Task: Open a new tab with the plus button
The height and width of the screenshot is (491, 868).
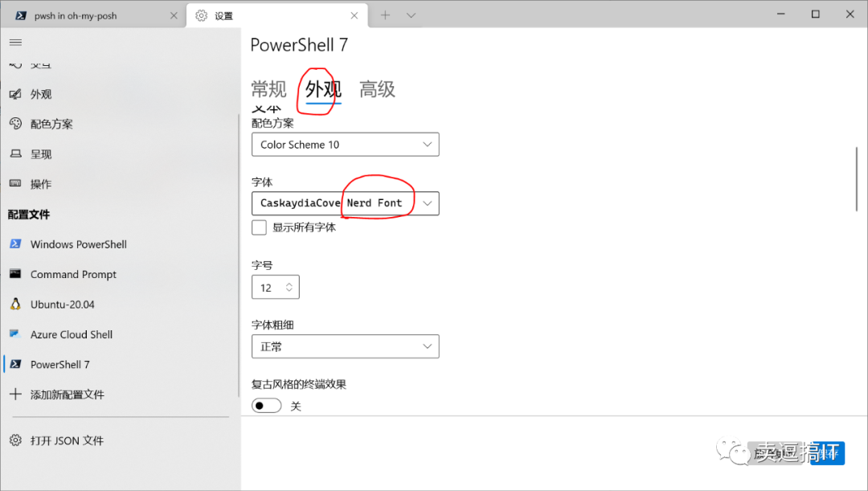Action: click(385, 15)
